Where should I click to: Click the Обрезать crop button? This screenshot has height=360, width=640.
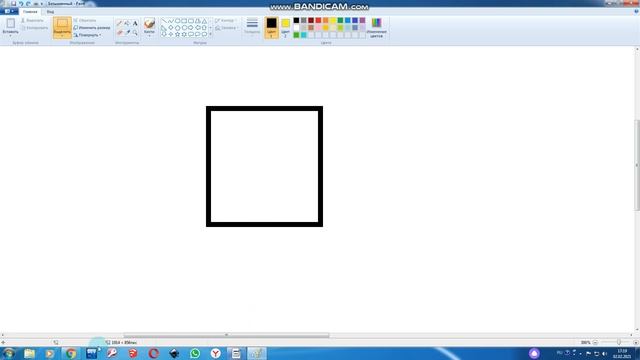coord(85,20)
